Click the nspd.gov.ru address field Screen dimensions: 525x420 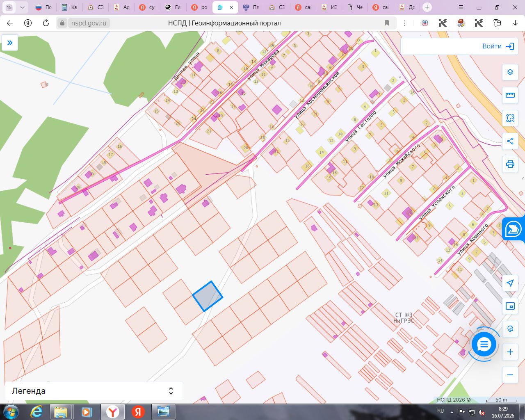[89, 23]
